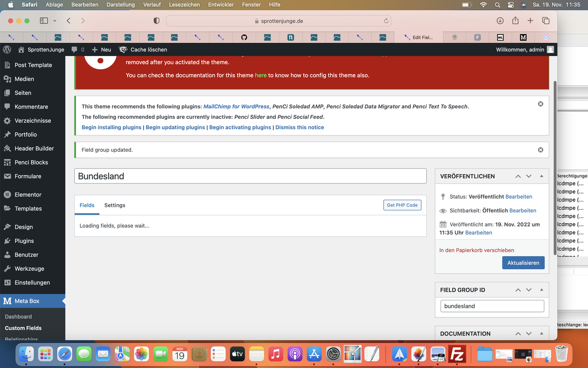This screenshot has width=588, height=368.
Task: Open Safari downloads icon
Action: (x=500, y=21)
